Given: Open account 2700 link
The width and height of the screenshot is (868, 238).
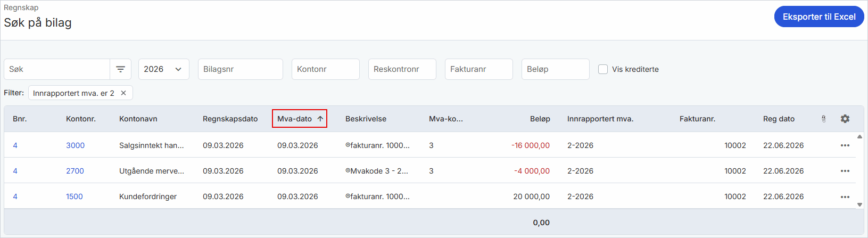Looking at the screenshot, I should pos(75,171).
